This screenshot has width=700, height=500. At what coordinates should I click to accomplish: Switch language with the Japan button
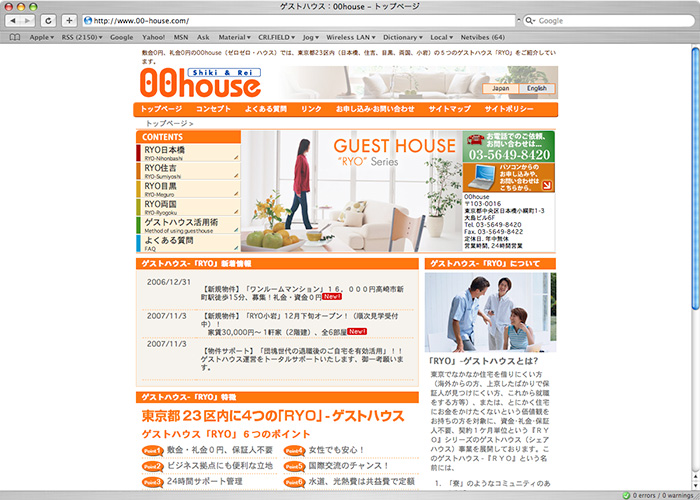tap(500, 88)
